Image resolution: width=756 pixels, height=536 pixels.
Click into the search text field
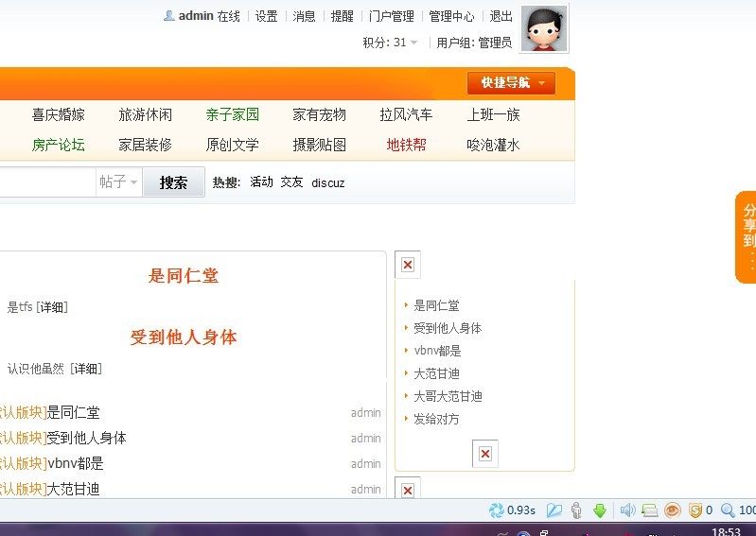tap(47, 182)
